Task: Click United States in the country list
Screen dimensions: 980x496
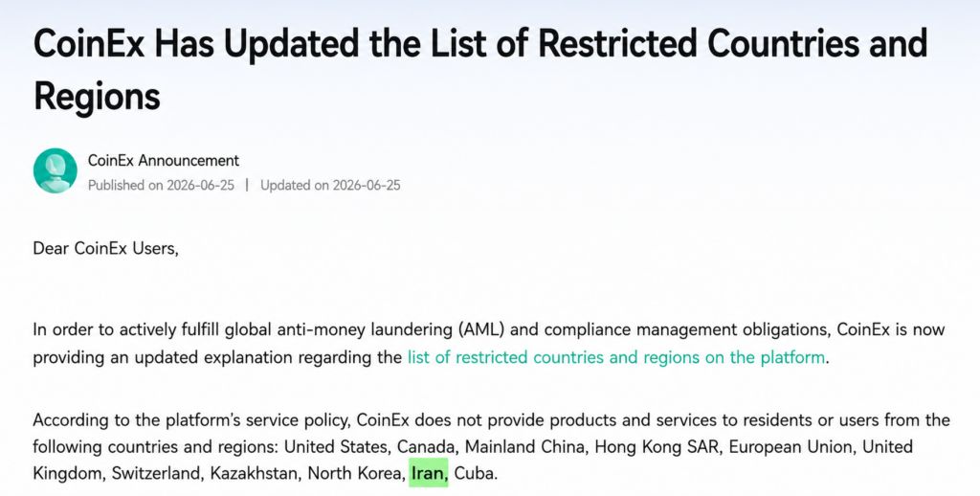Action: 335,447
